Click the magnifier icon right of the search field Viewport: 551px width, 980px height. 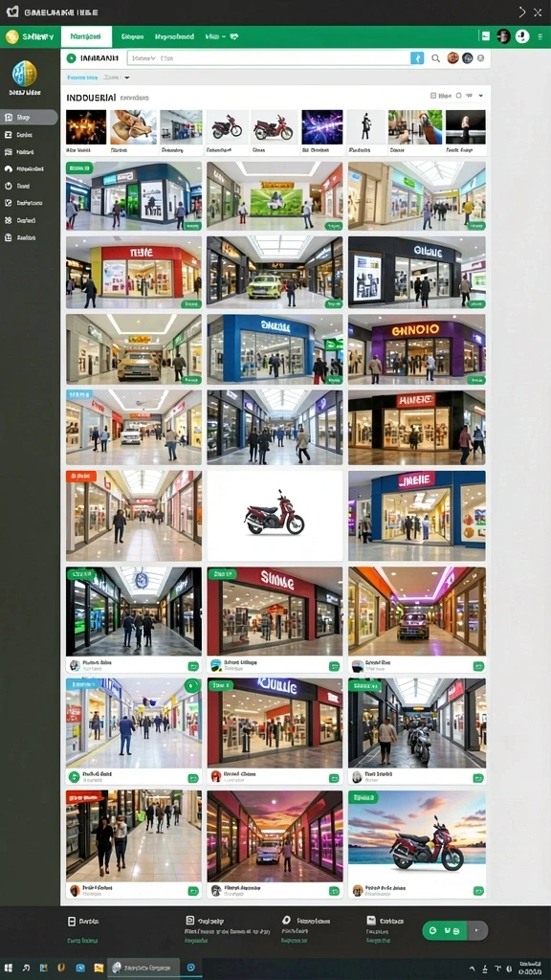tap(436, 58)
